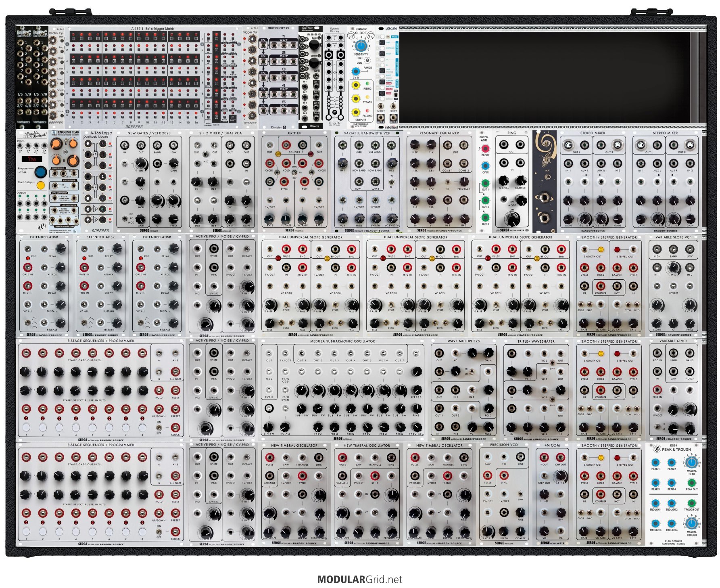720x588 pixels.
Task: Open the MODULARGrid.net link
Action: point(359,580)
